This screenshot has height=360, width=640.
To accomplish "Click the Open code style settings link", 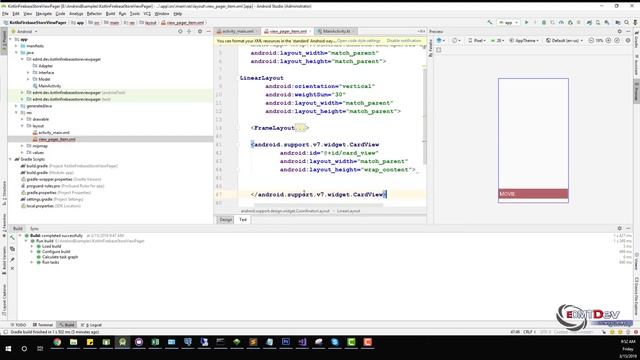I will pyautogui.click(x=359, y=41).
